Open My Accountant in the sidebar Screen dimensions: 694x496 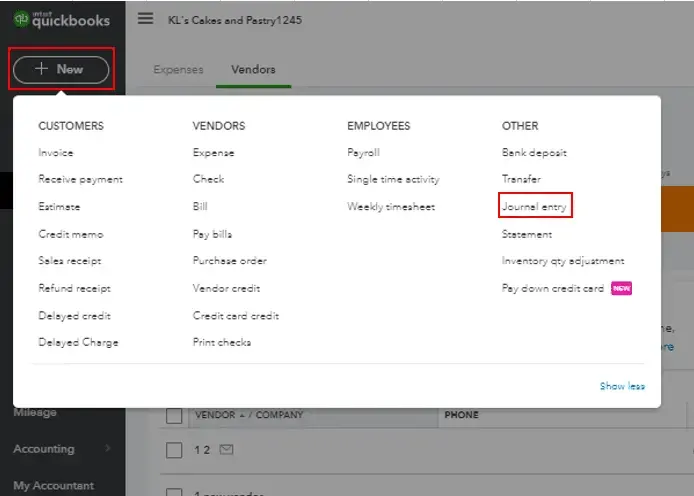coord(54,486)
